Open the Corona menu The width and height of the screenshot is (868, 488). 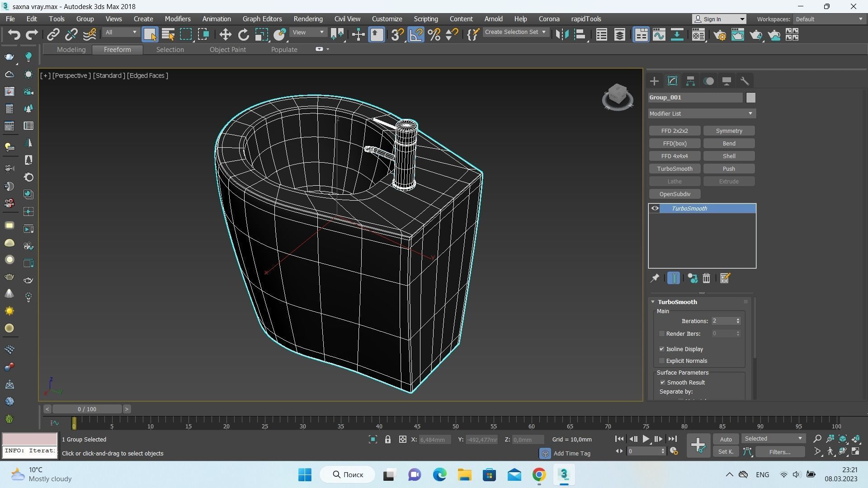[549, 19]
